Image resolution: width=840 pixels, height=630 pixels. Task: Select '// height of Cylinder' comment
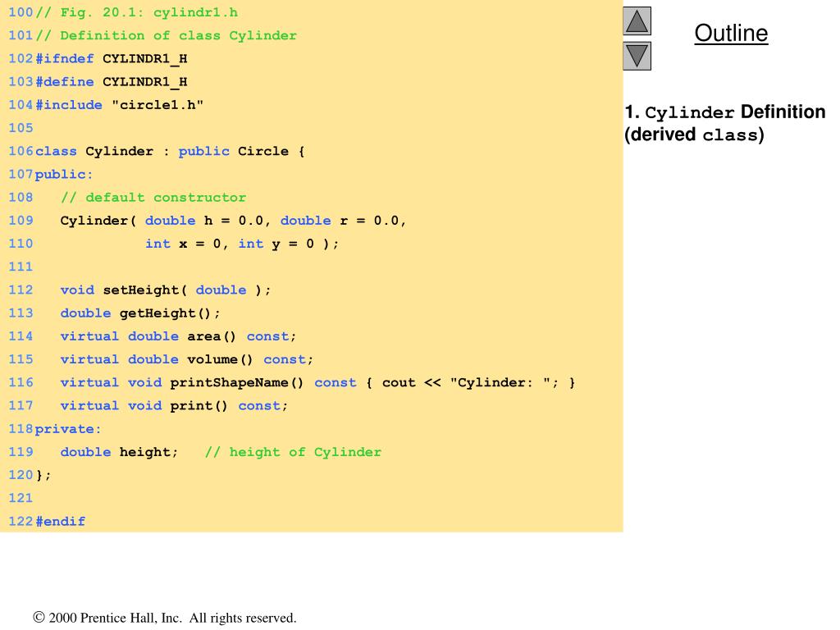pyautogui.click(x=293, y=452)
